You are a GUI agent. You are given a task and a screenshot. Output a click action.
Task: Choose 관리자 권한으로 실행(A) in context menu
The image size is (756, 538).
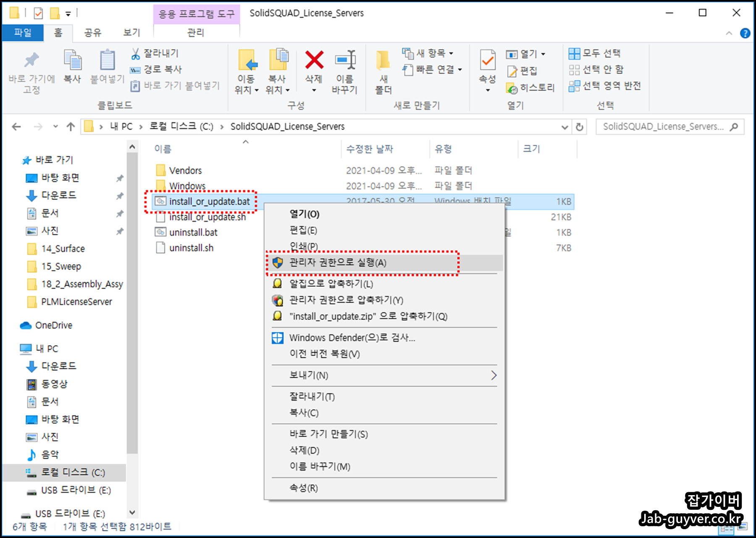pos(384,262)
